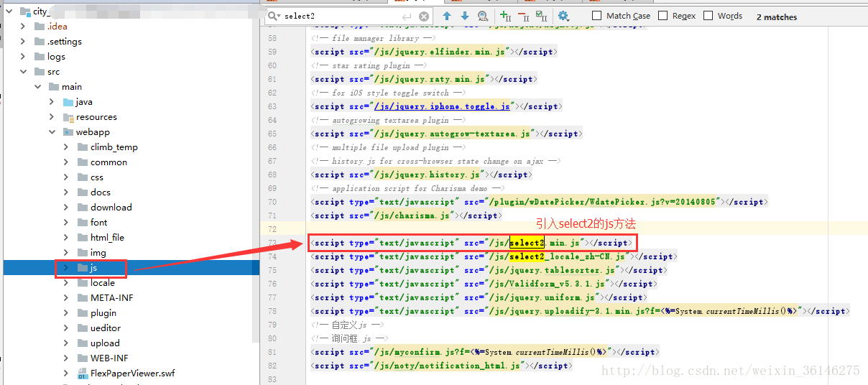The width and height of the screenshot is (868, 385).
Task: Clear the search field text
Action: pos(424,16)
